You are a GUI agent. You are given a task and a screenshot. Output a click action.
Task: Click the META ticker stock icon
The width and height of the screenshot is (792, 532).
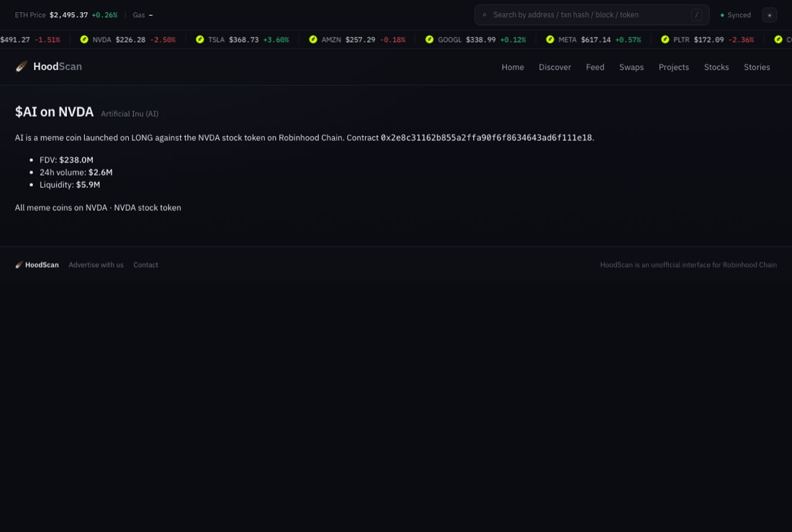pyautogui.click(x=550, y=40)
